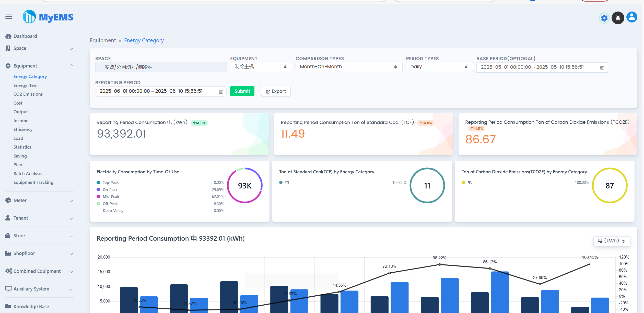Toggle the On-Peak legend entry

pos(110,190)
